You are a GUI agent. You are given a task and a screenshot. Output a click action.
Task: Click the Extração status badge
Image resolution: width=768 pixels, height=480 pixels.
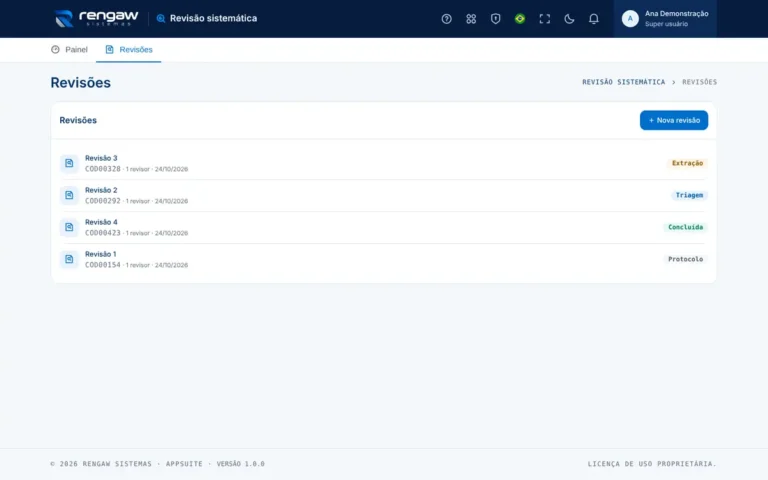tap(687, 163)
